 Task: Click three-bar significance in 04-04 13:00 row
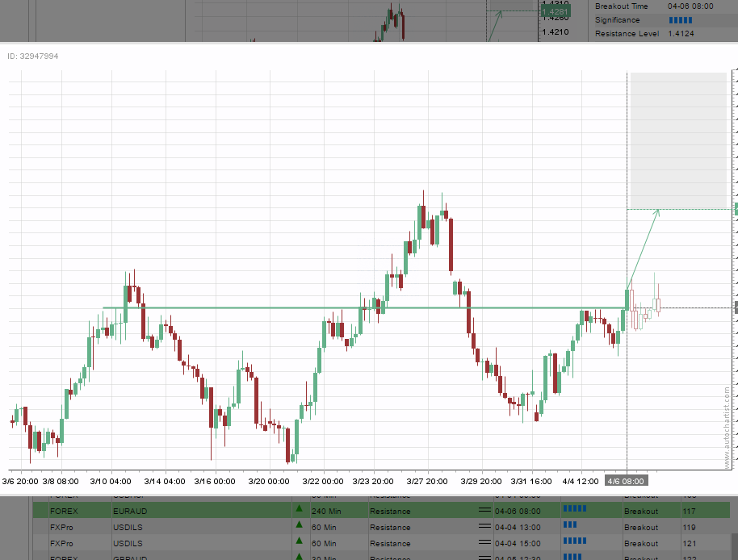(x=570, y=524)
